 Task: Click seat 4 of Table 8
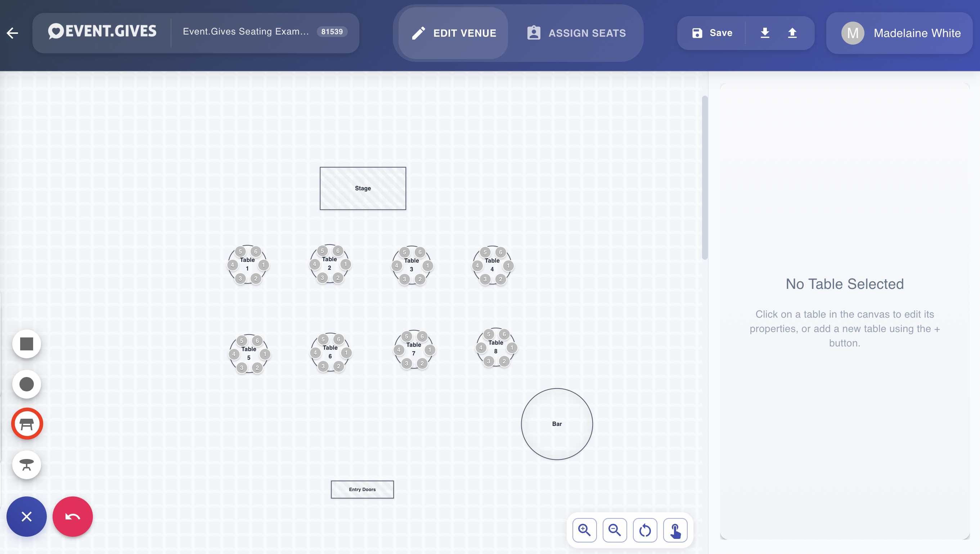click(x=481, y=348)
